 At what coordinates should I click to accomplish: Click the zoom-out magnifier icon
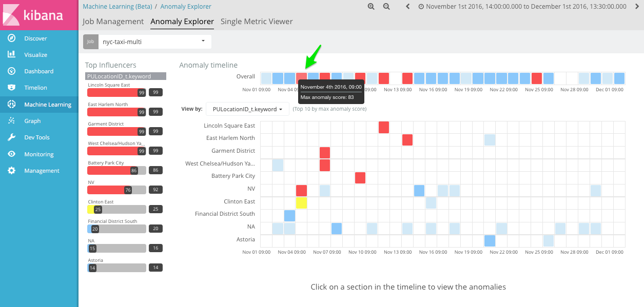pyautogui.click(x=386, y=7)
